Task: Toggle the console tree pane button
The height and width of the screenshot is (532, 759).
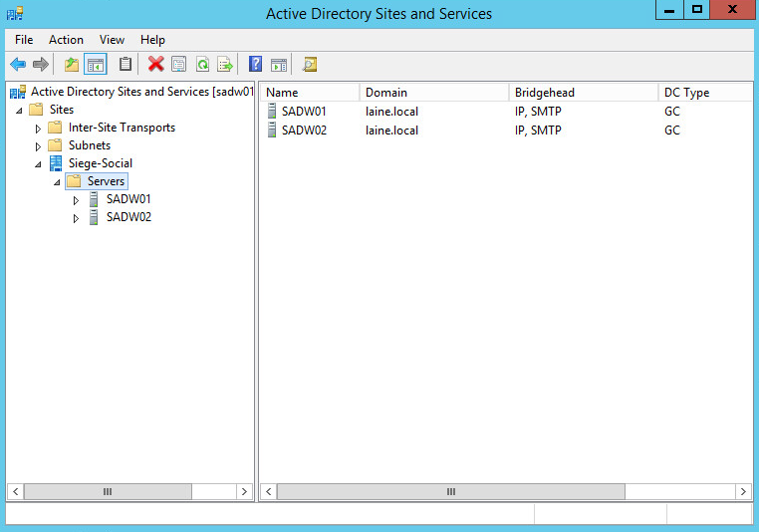Action: (x=96, y=64)
